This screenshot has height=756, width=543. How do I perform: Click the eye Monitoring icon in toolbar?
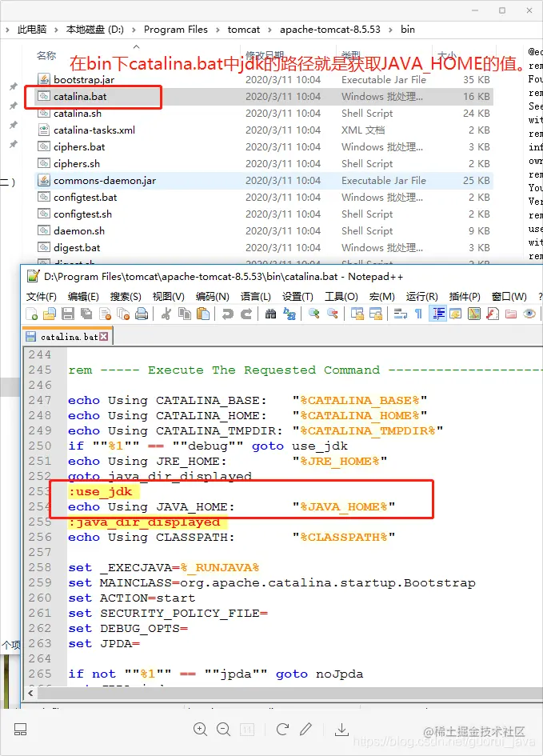529,314
